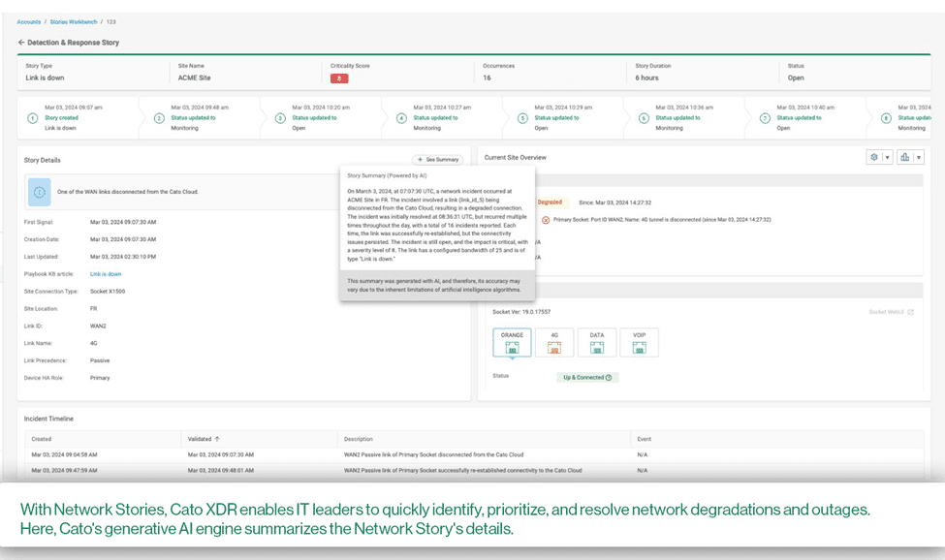Select incident row created 09:47:59 AM
The image size is (945, 560).
point(474,470)
